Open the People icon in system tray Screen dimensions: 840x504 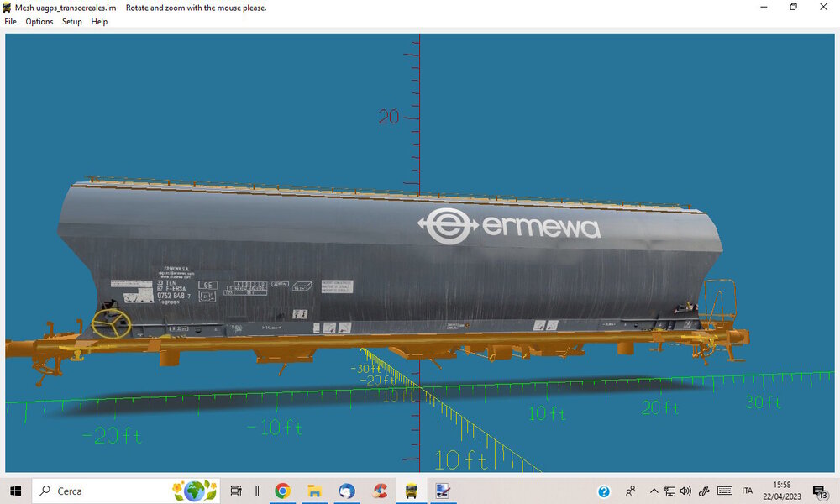[631, 491]
